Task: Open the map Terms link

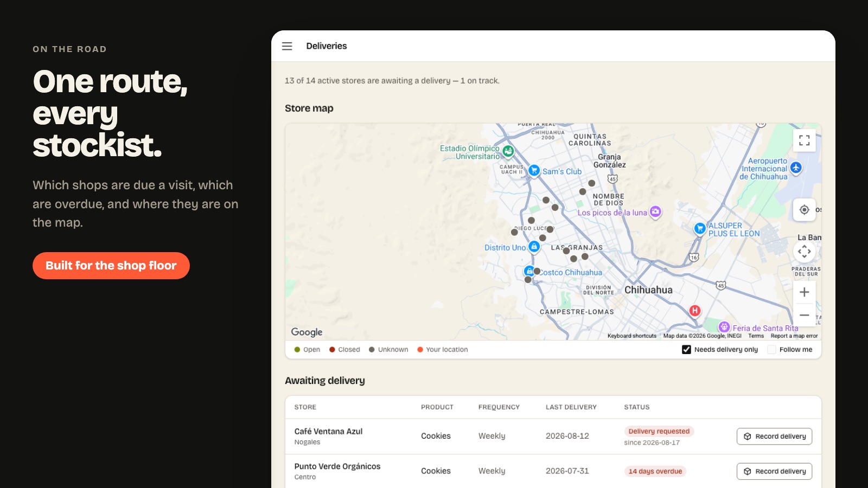Action: pyautogui.click(x=756, y=336)
